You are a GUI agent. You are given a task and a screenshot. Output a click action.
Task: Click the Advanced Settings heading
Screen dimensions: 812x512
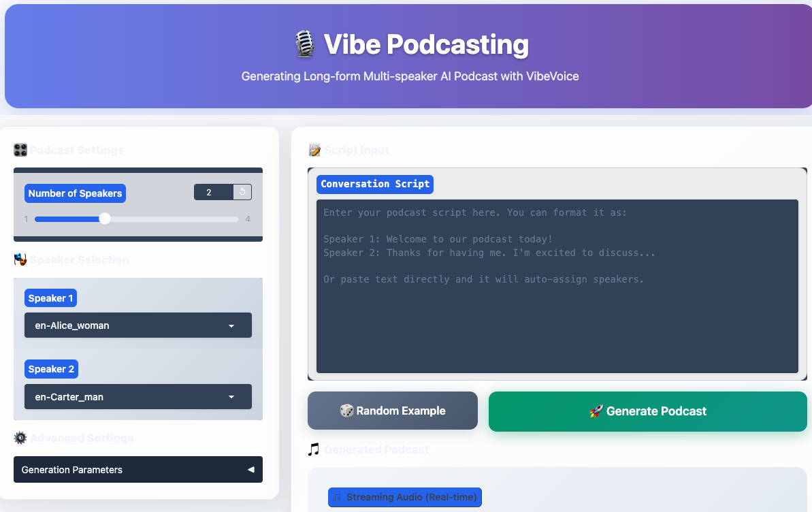(x=81, y=438)
